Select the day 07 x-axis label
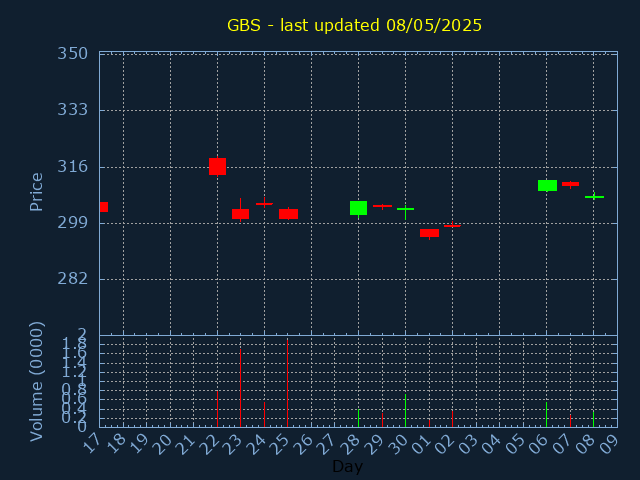 (562, 443)
